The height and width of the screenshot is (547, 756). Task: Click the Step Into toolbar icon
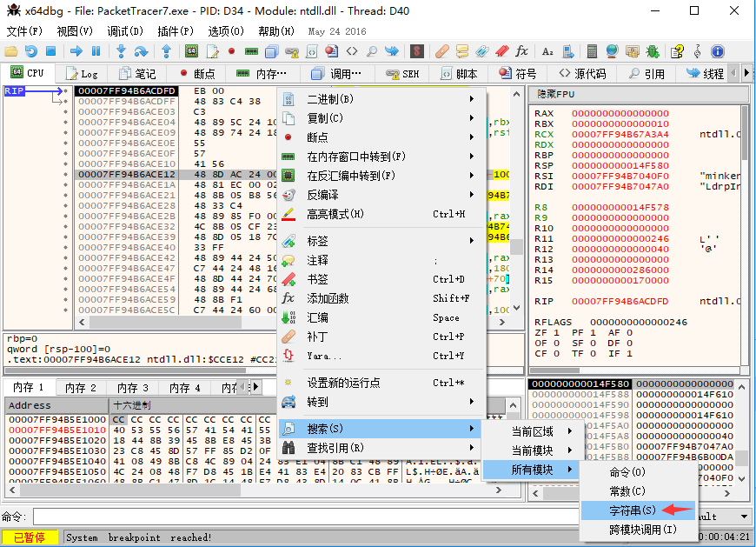click(121, 51)
